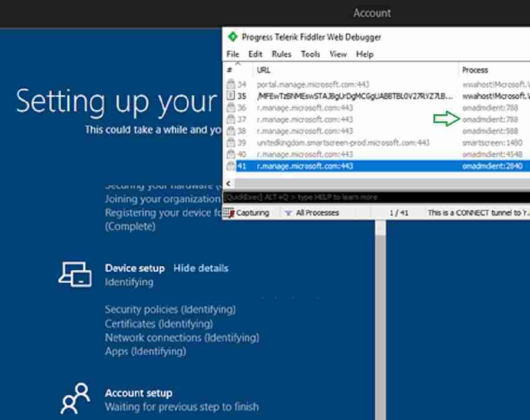Select the lock icon of session 38
This screenshot has height=420, width=530.
[x=230, y=131]
